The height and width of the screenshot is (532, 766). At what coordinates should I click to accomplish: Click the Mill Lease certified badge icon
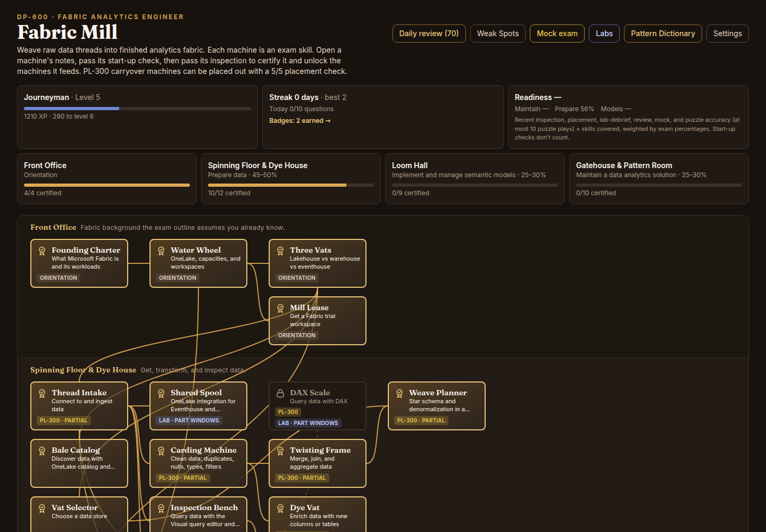[280, 308]
